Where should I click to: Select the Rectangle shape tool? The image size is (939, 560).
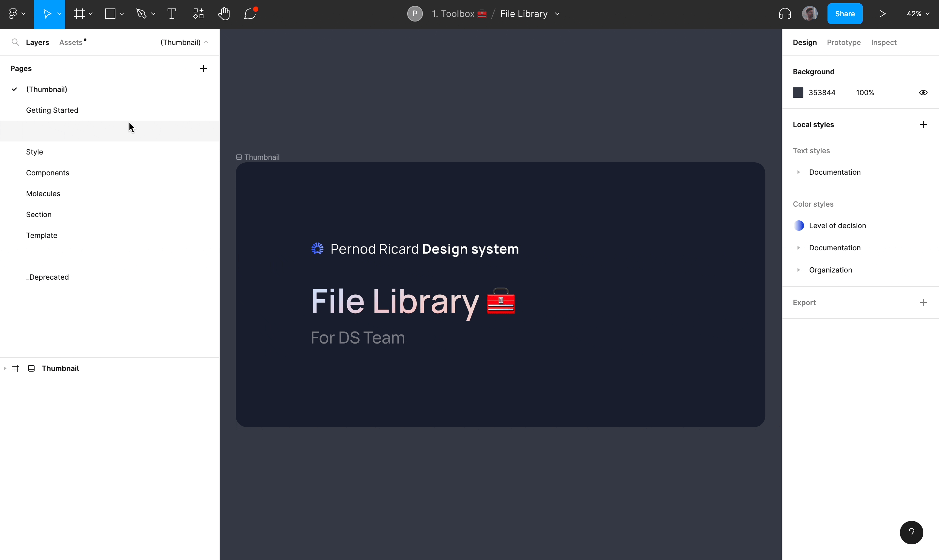[x=110, y=14]
